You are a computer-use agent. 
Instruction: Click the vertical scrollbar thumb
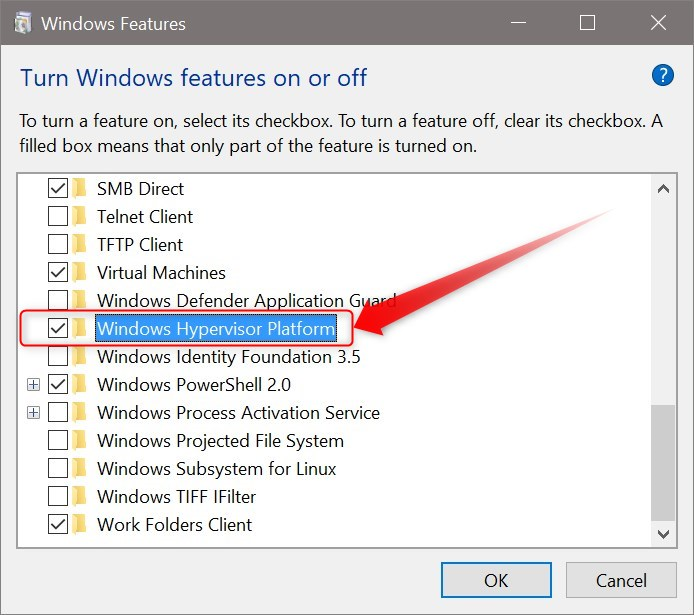pos(663,462)
